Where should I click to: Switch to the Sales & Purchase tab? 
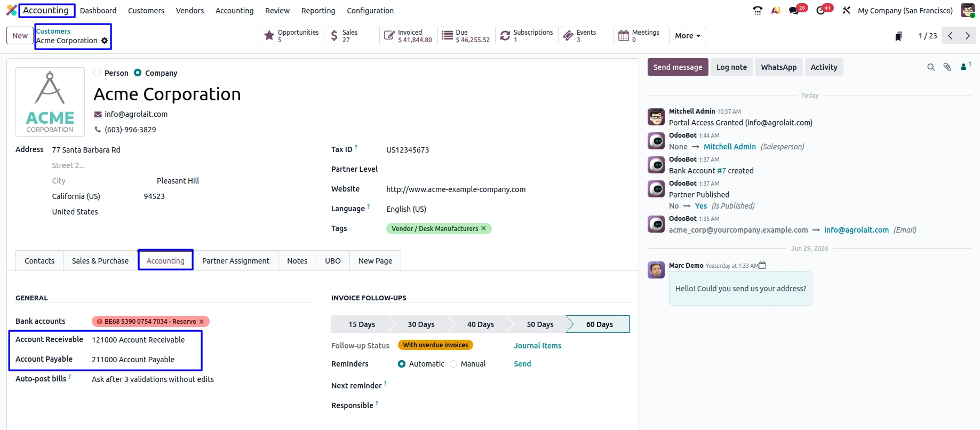[x=100, y=261]
